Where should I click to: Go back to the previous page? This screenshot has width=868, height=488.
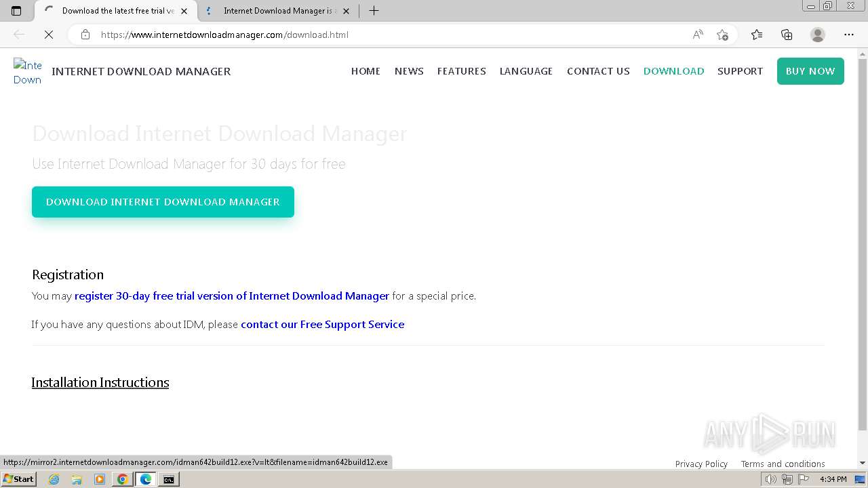click(19, 35)
